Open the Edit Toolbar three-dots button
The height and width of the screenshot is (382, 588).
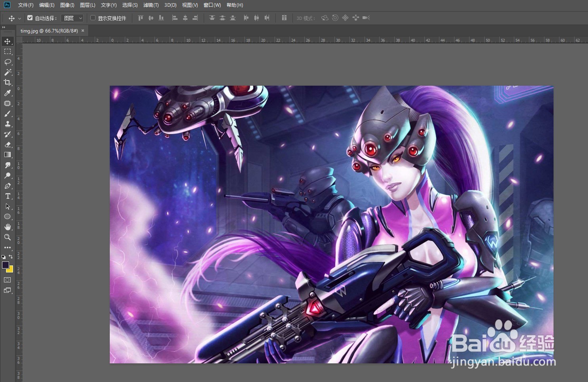[x=8, y=248]
